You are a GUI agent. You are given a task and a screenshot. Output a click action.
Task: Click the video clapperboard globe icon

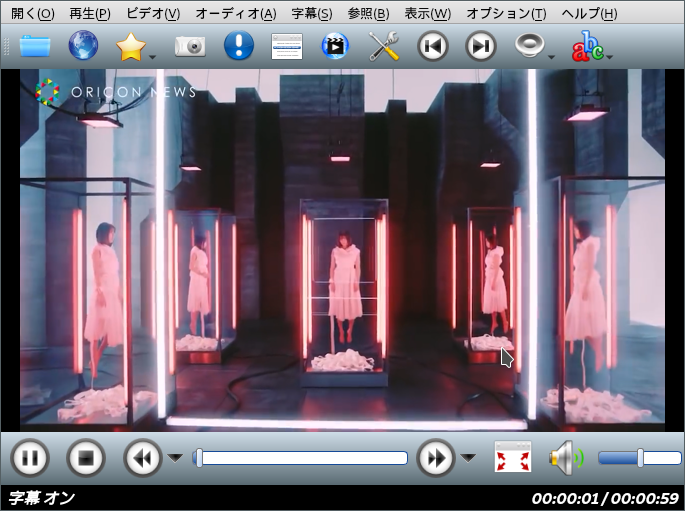(x=335, y=46)
